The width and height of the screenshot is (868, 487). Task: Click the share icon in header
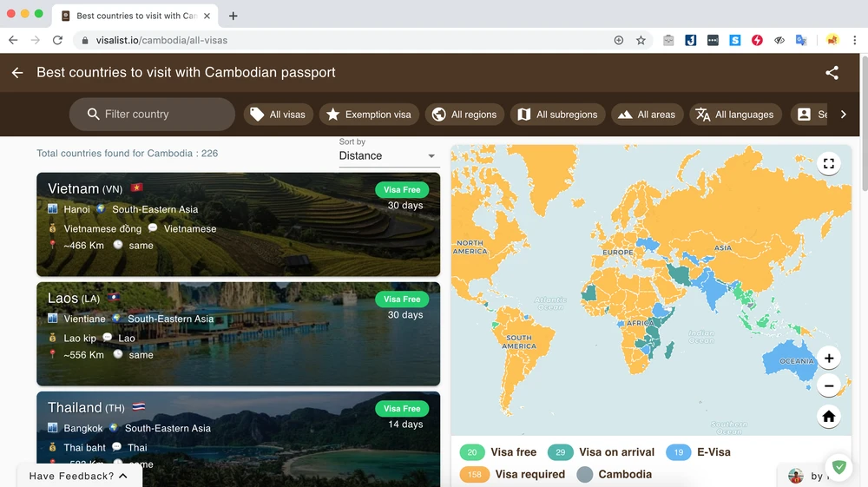[x=832, y=73]
